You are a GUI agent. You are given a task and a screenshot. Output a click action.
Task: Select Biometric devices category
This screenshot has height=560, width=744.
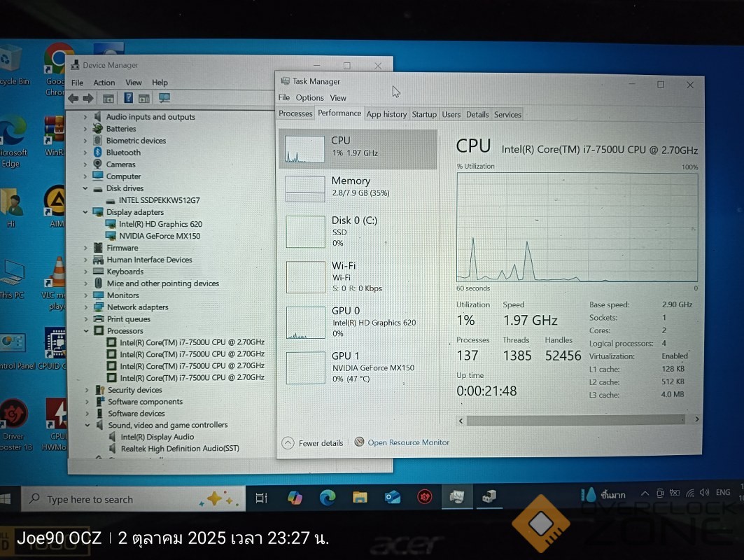point(136,141)
